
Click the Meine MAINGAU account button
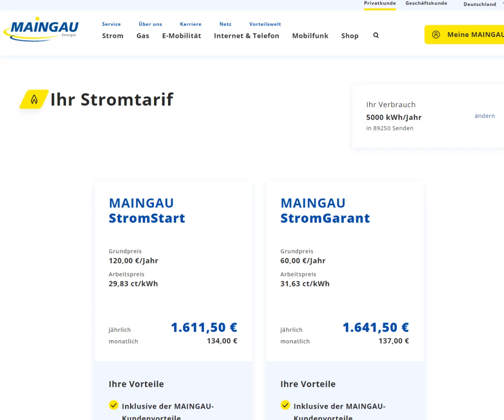tap(464, 35)
